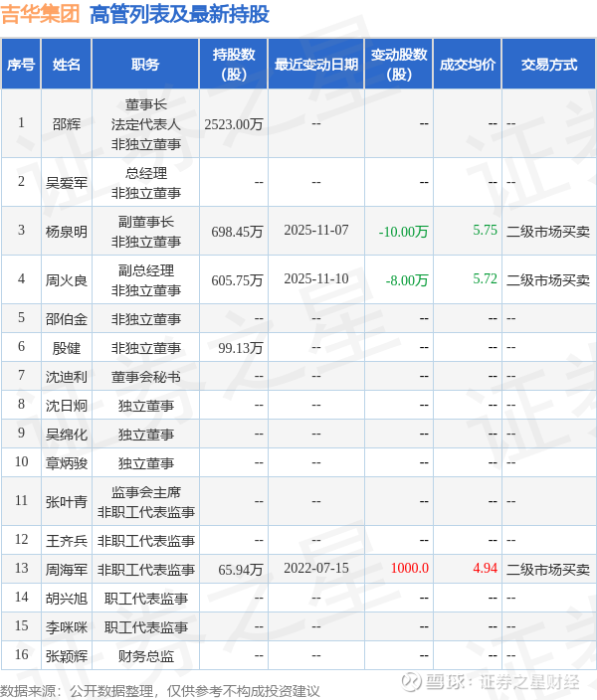This screenshot has width=597, height=700.
Task: Select the name 章炳骏
Action: (67, 463)
